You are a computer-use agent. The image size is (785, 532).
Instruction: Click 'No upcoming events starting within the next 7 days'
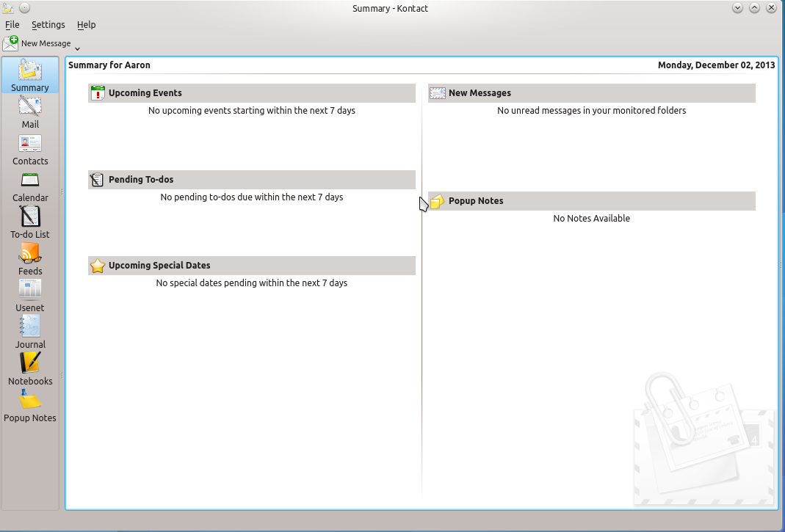coord(252,111)
